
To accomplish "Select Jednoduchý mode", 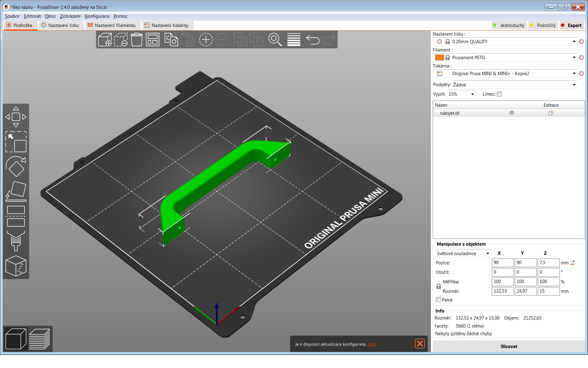I will tap(508, 25).
